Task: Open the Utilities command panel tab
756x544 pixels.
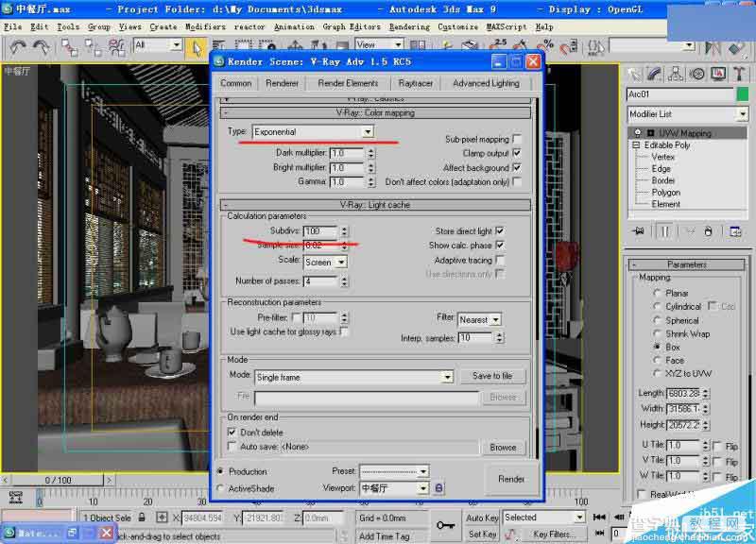Action: coord(739,74)
